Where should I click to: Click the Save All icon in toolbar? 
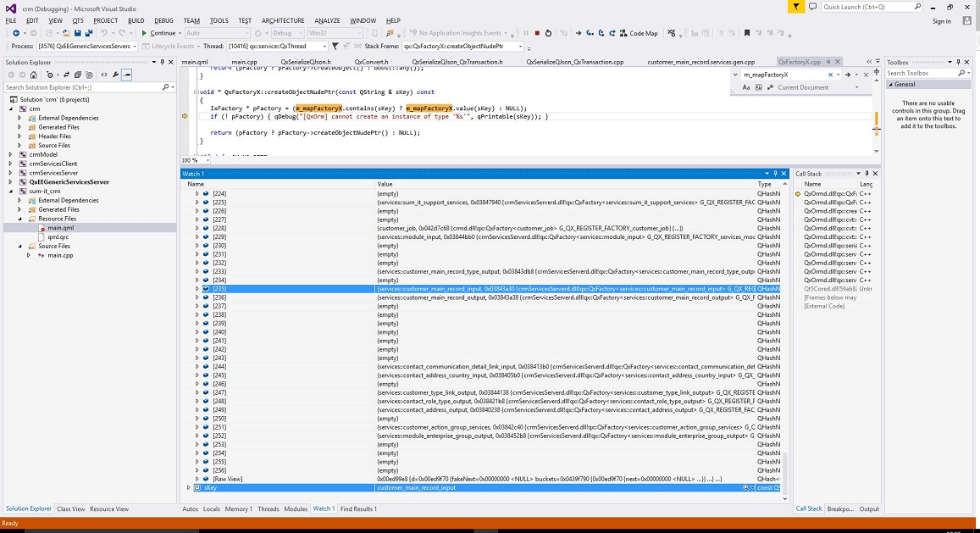tap(89, 33)
